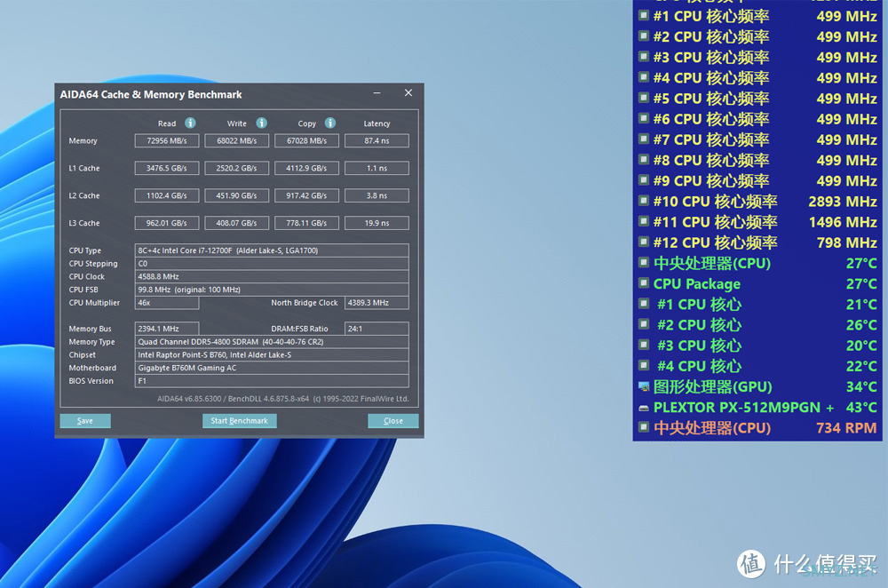This screenshot has width=888, height=588.
Task: Click North Bridge Clock value 4389.3 MHz
Action: [x=377, y=303]
